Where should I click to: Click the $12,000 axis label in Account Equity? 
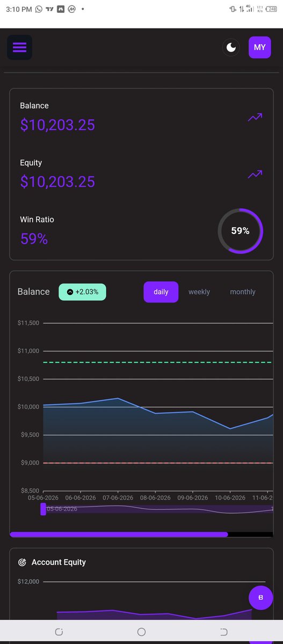(28, 582)
